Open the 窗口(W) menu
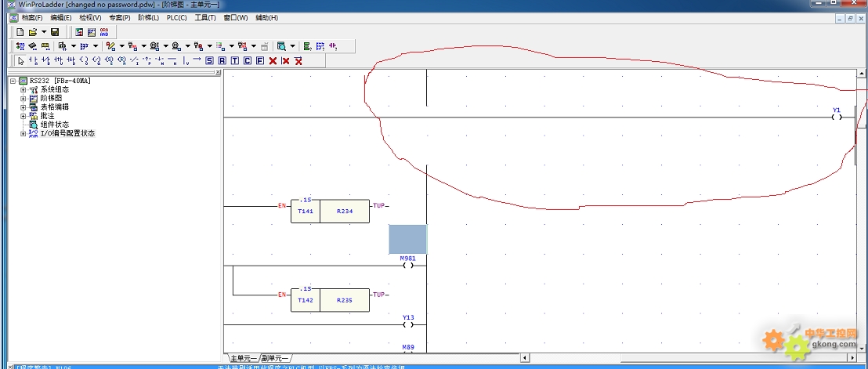Image resolution: width=868 pixels, height=369 pixels. pos(235,18)
